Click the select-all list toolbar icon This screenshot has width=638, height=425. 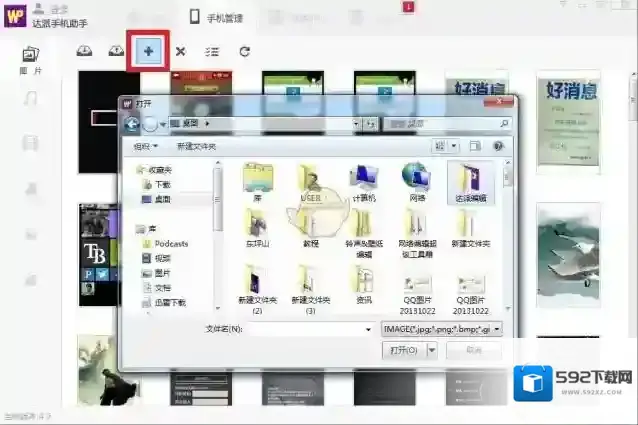click(212, 51)
